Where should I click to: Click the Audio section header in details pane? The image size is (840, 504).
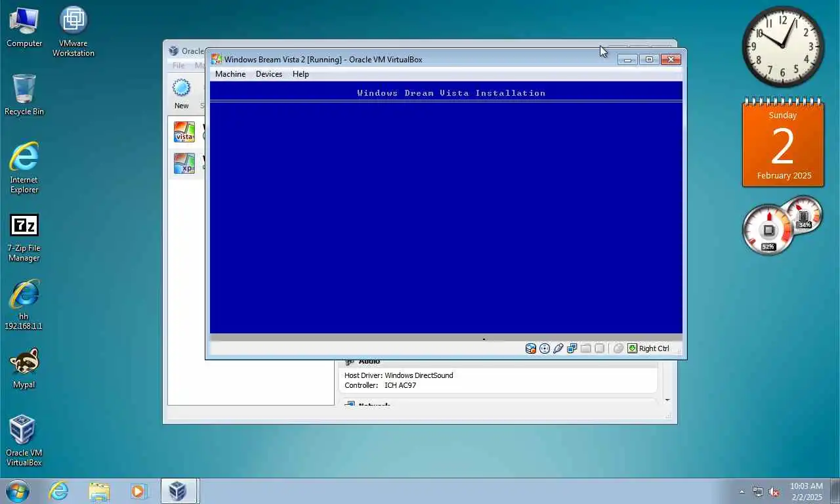coord(369,362)
